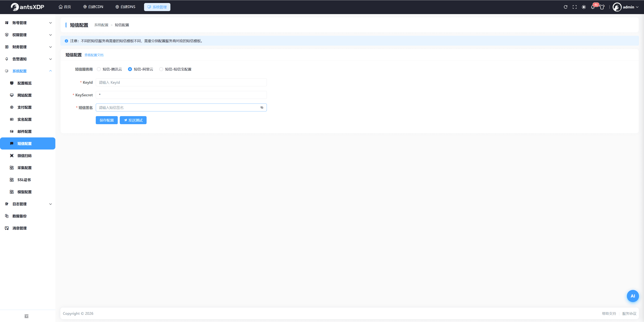Image resolution: width=644 pixels, height=322 pixels.
Task: Open 邮件配置 menu item
Action: tap(28, 131)
